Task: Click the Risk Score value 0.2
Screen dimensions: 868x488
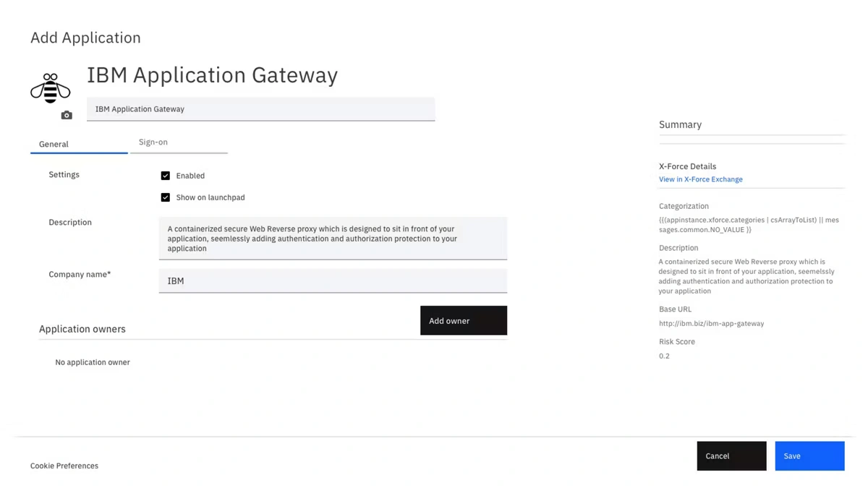Action: pos(664,356)
